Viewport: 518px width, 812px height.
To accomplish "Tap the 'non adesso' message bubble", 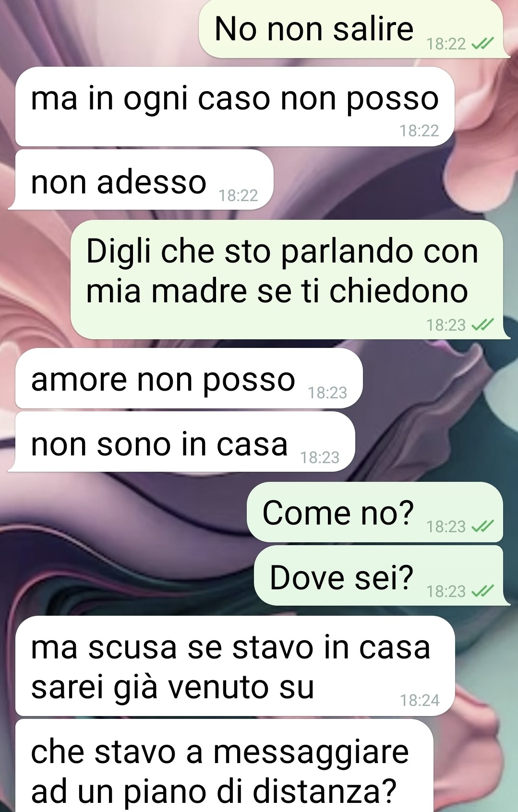I will (x=142, y=179).
